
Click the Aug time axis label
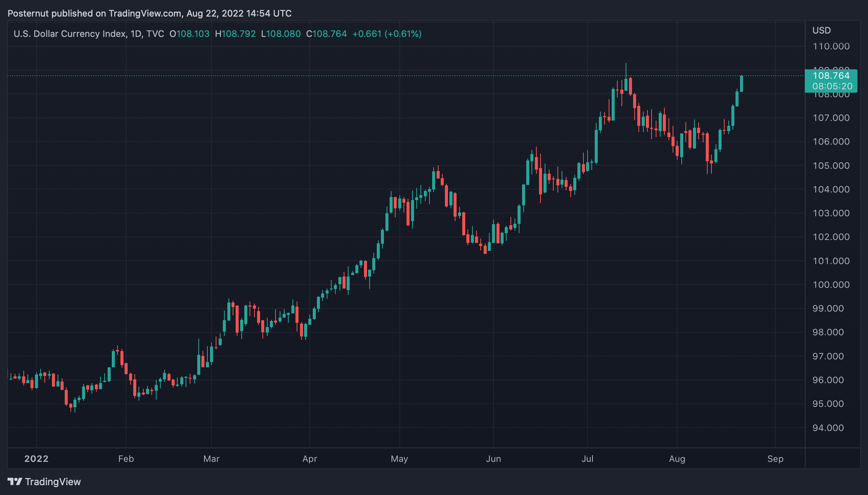point(677,459)
